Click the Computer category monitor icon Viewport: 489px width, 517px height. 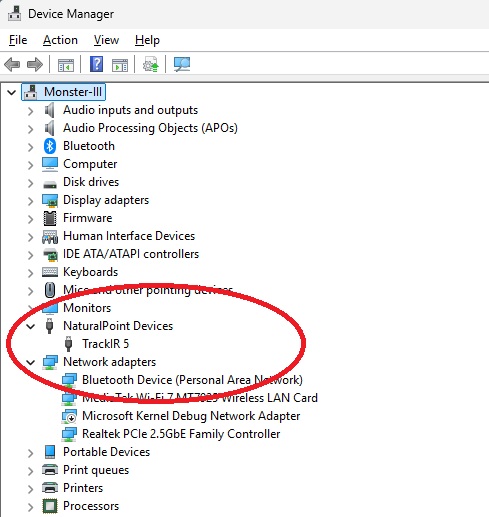click(x=50, y=164)
